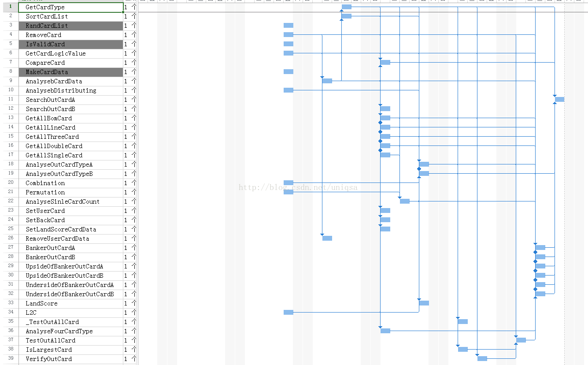The image size is (588, 365).
Task: Click the Gantt bar for VerifyOutCard
Action: click(x=482, y=358)
